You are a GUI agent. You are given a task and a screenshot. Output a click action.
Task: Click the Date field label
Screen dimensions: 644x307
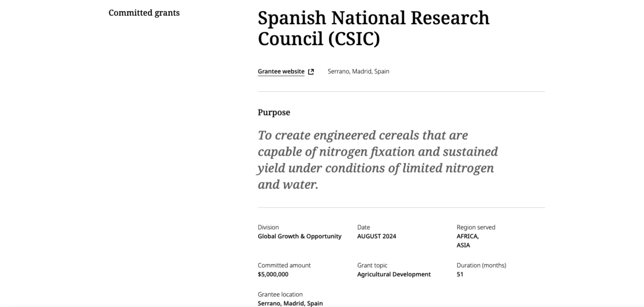coord(363,227)
